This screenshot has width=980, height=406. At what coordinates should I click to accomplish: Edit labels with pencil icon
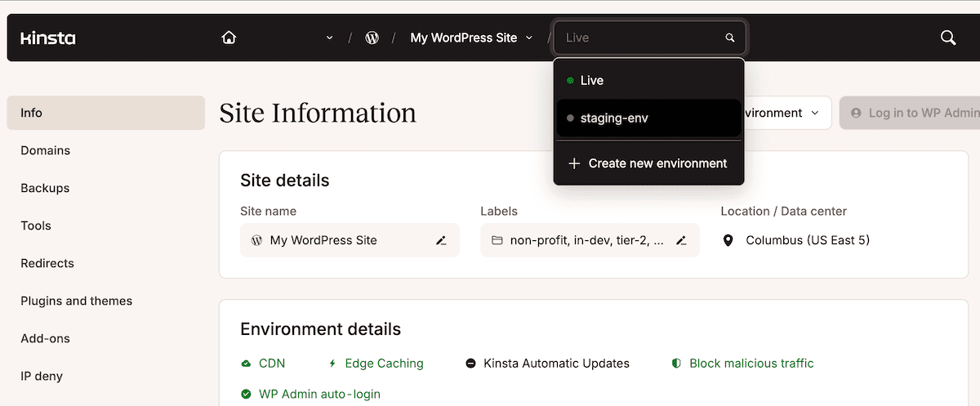tap(681, 240)
